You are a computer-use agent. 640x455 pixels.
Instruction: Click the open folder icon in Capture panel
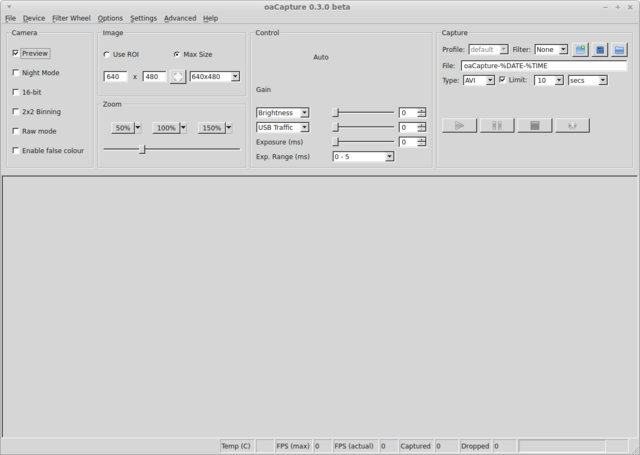619,50
